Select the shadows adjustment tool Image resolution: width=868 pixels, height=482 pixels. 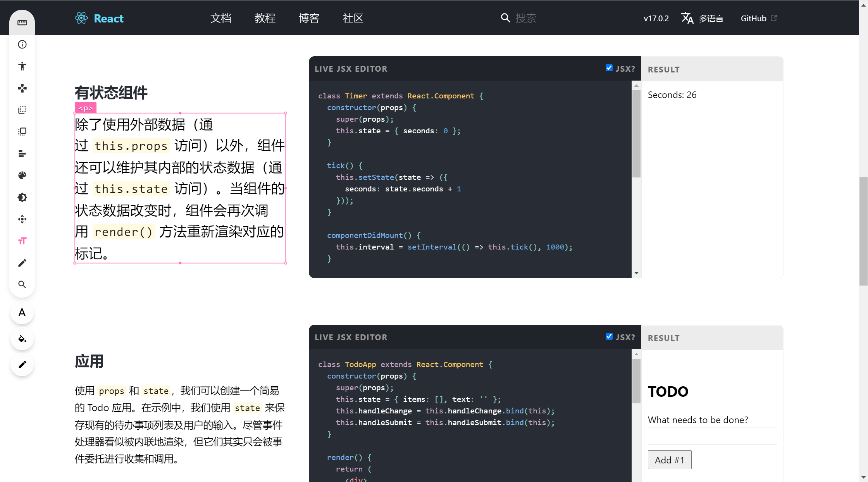coord(22,198)
